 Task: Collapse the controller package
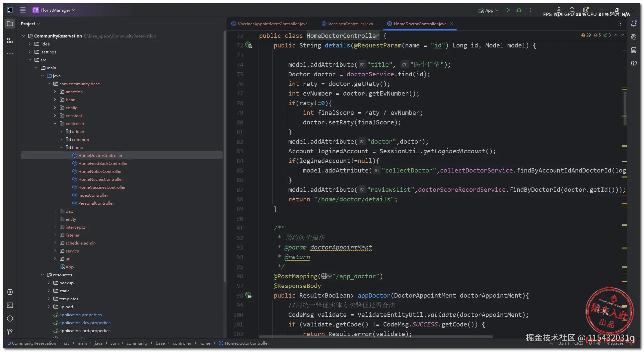pyautogui.click(x=55, y=123)
